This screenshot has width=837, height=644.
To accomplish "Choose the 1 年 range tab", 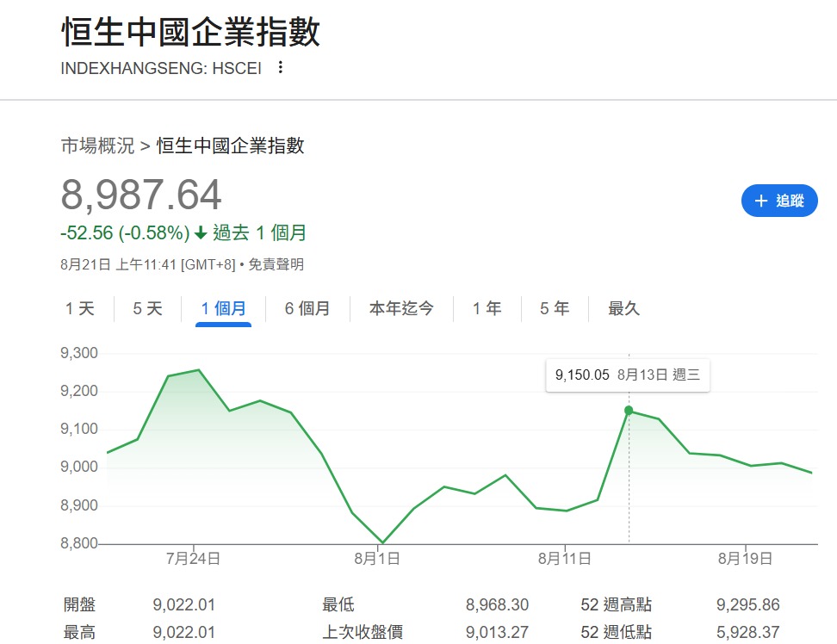I will coord(487,309).
